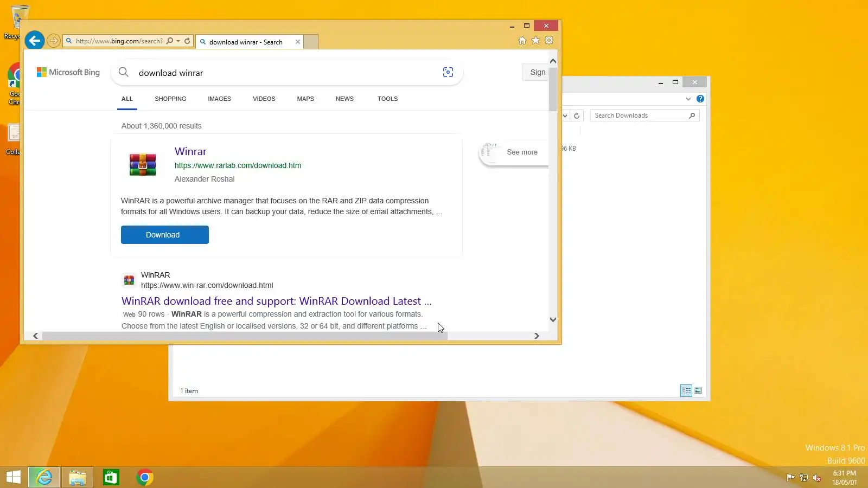The width and height of the screenshot is (868, 488).
Task: Click the small WinRAR favicon beside win-rar.com
Action: click(x=129, y=280)
